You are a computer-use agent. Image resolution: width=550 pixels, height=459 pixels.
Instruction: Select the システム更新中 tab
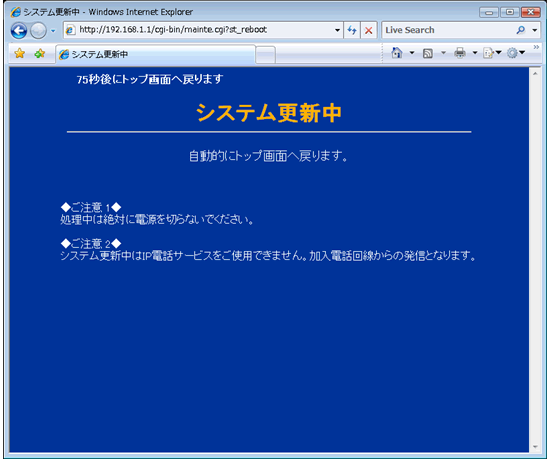click(x=155, y=54)
